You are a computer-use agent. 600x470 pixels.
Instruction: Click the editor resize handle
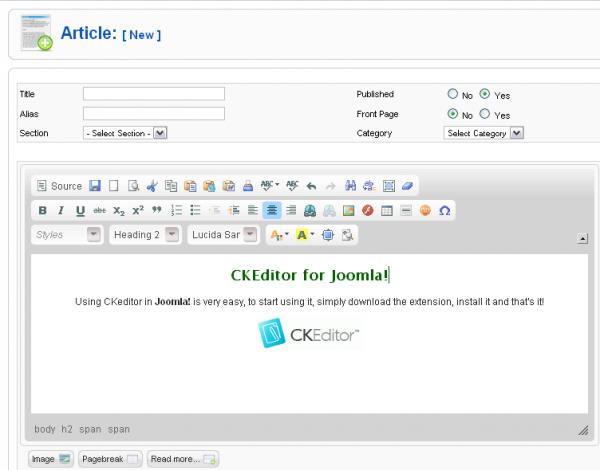tap(583, 431)
